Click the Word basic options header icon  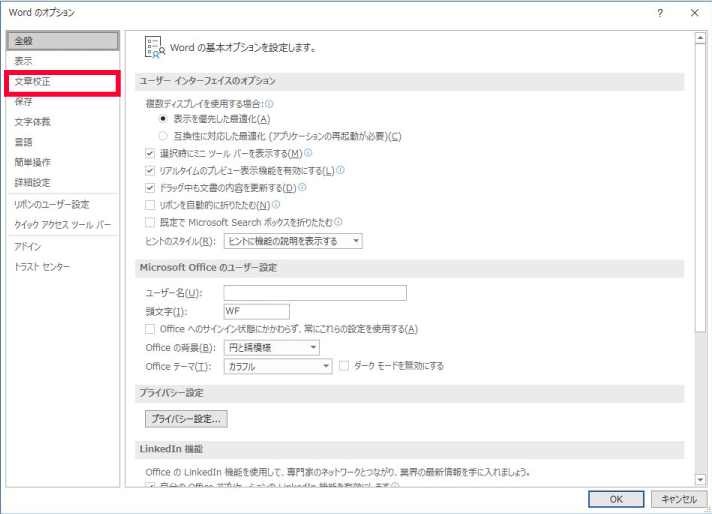click(154, 47)
